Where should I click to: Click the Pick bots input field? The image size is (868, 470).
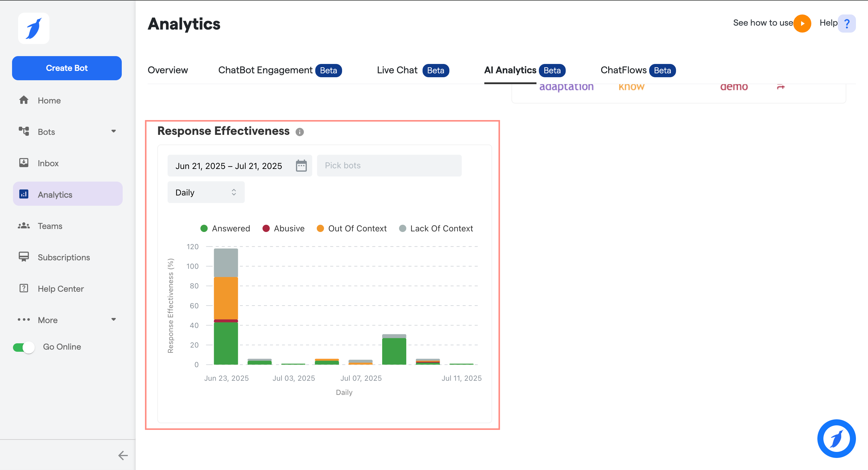389,166
